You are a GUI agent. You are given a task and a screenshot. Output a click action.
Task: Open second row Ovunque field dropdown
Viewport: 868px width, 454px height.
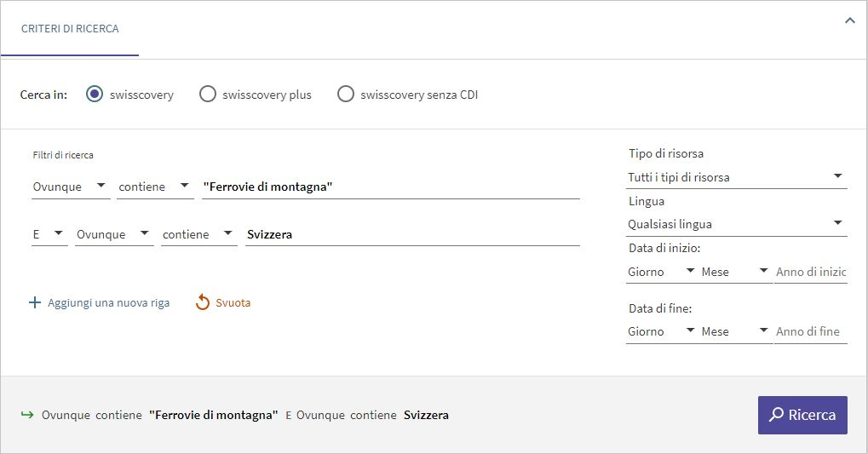pos(114,234)
